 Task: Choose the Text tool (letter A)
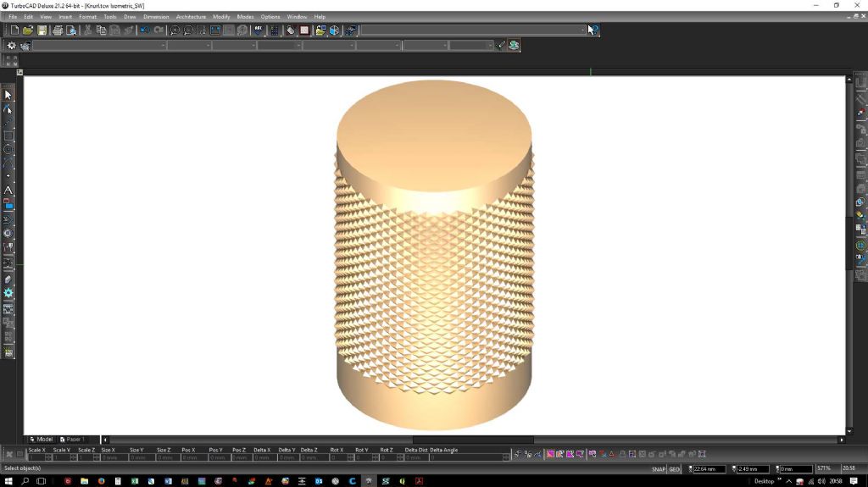coord(8,190)
